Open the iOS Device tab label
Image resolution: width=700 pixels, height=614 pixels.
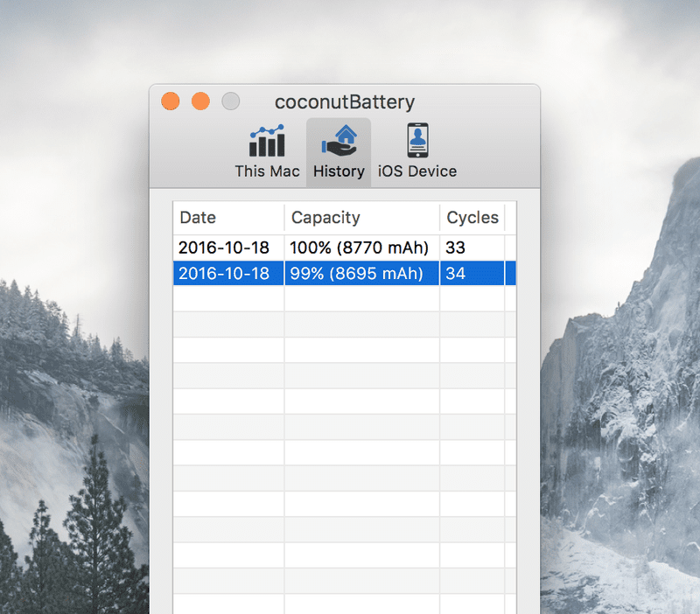[417, 171]
